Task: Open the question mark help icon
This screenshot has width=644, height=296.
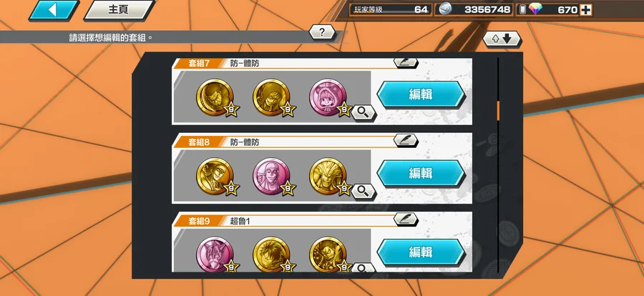Action: 322,32
